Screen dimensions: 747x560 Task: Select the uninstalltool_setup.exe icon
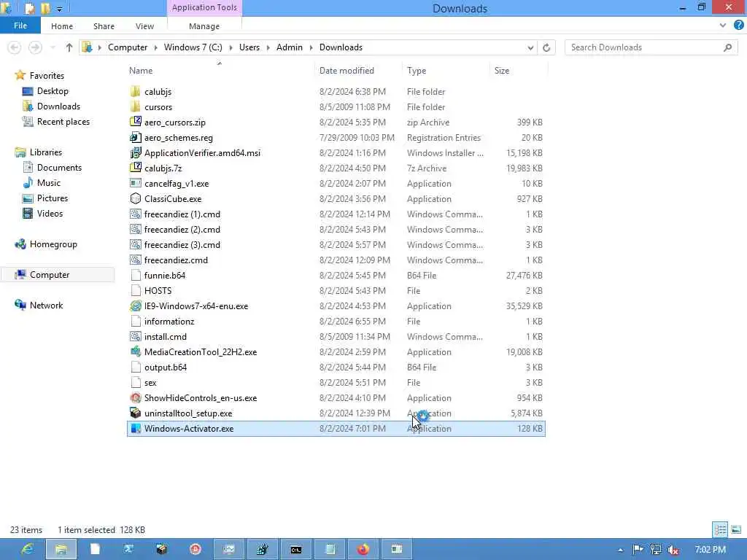[x=136, y=413]
